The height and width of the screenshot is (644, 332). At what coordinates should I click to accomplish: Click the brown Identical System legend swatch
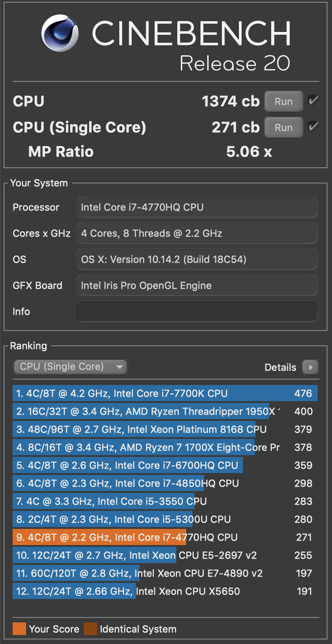(x=90, y=629)
